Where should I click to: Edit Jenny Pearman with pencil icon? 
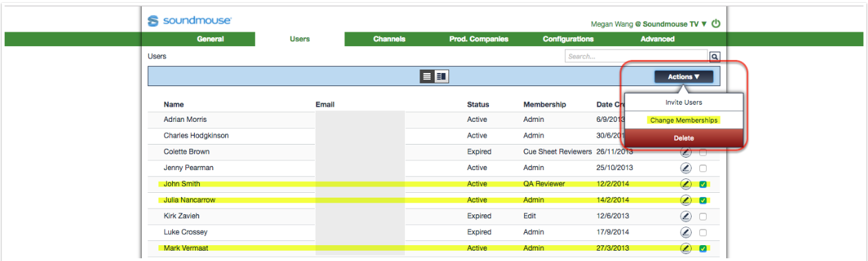pos(685,168)
